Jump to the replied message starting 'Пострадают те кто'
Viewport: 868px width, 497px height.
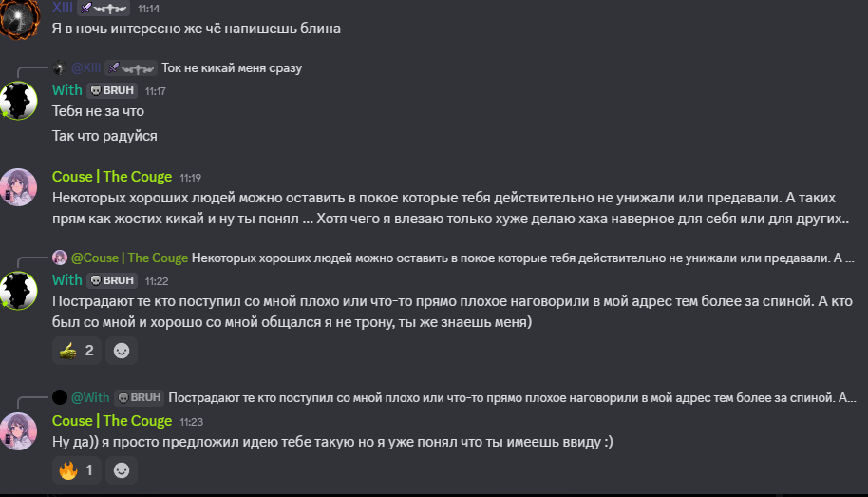coord(512,398)
